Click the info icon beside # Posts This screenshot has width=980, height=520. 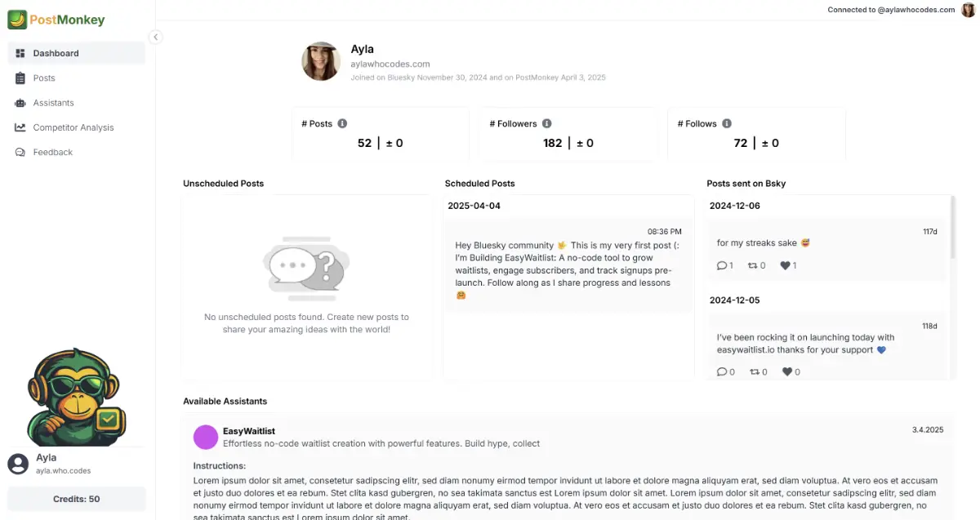[x=342, y=123]
